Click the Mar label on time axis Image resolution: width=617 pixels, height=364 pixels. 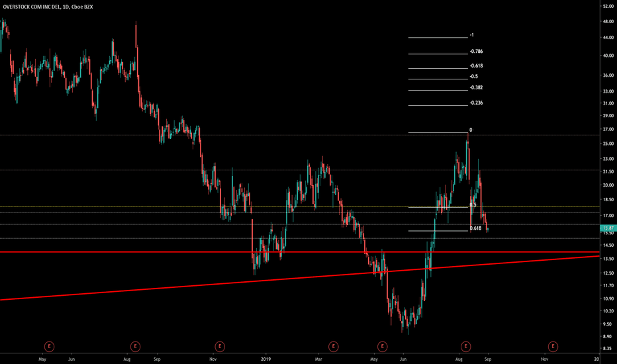pos(318,359)
